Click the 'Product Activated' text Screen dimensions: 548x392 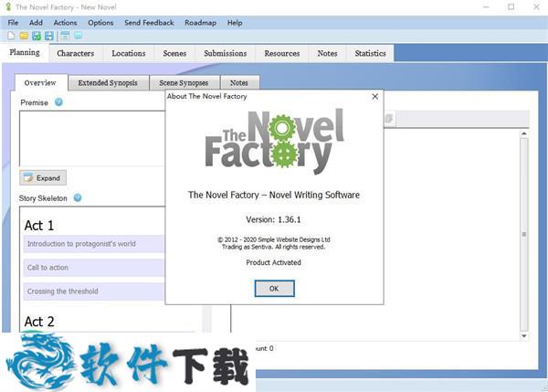(x=273, y=262)
